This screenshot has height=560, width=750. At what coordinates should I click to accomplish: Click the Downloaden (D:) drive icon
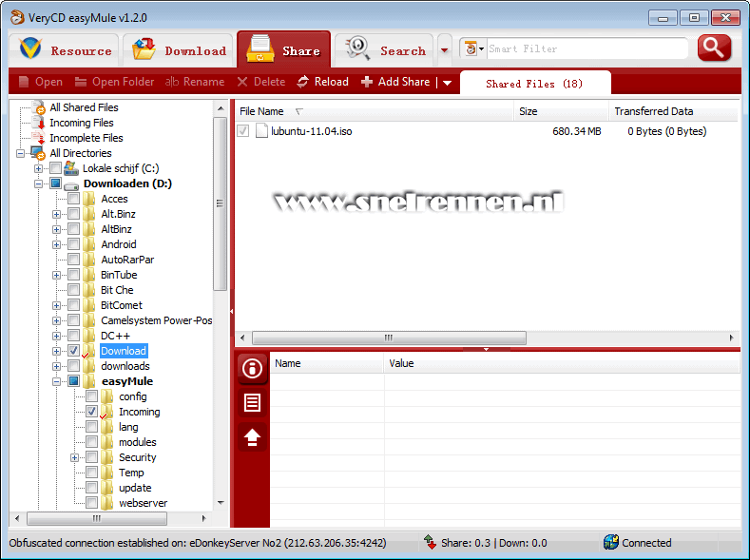[x=71, y=185]
